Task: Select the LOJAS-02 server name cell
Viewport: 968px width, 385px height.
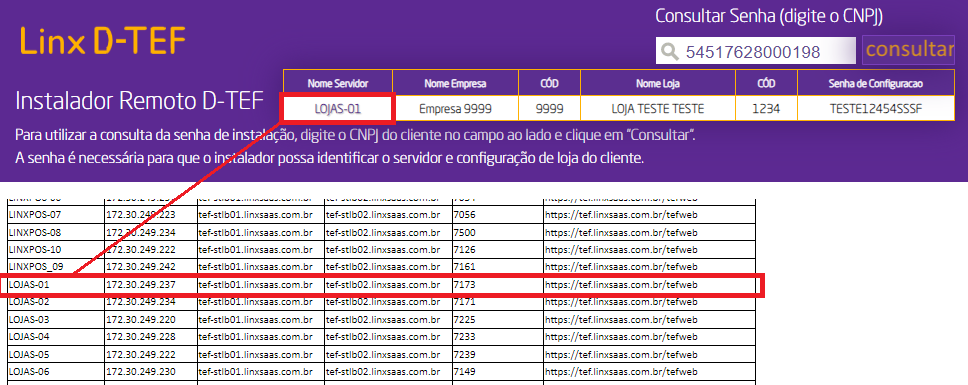Action: pyautogui.click(x=56, y=302)
